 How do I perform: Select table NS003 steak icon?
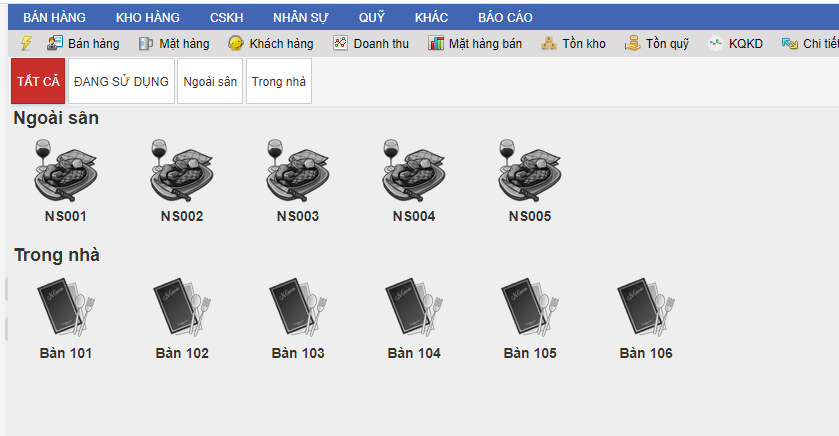pyautogui.click(x=298, y=170)
